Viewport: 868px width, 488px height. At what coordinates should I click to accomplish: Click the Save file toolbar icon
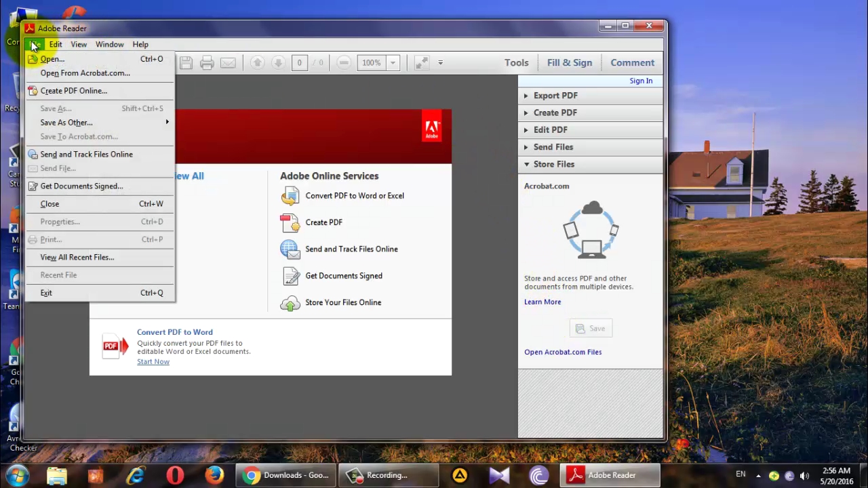[x=186, y=63]
